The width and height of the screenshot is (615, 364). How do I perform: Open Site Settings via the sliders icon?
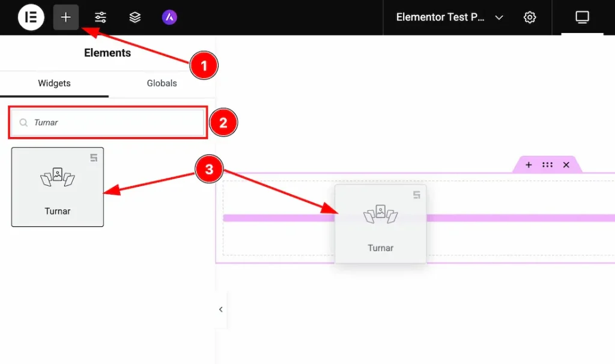coord(100,17)
